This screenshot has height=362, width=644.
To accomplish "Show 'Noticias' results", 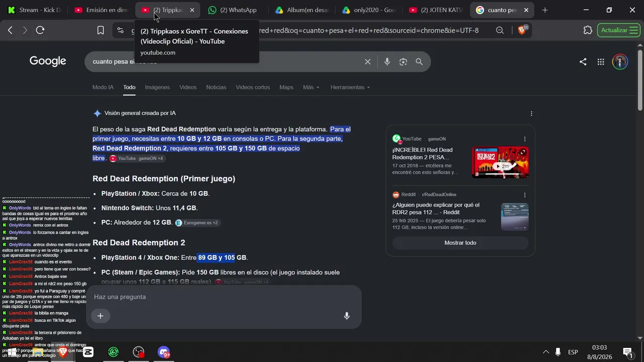I will (216, 87).
